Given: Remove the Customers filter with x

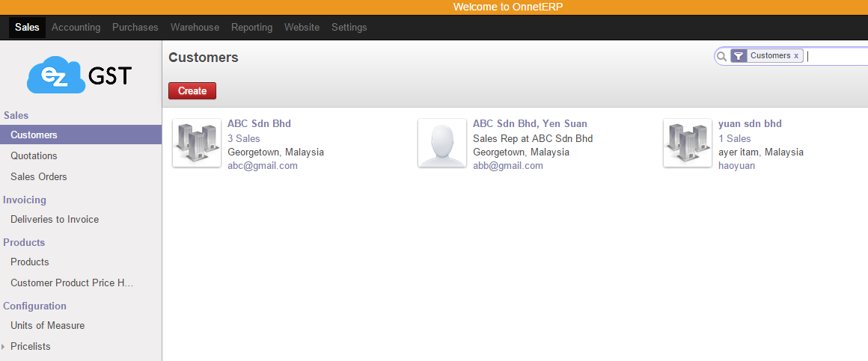Looking at the screenshot, I should click(796, 56).
